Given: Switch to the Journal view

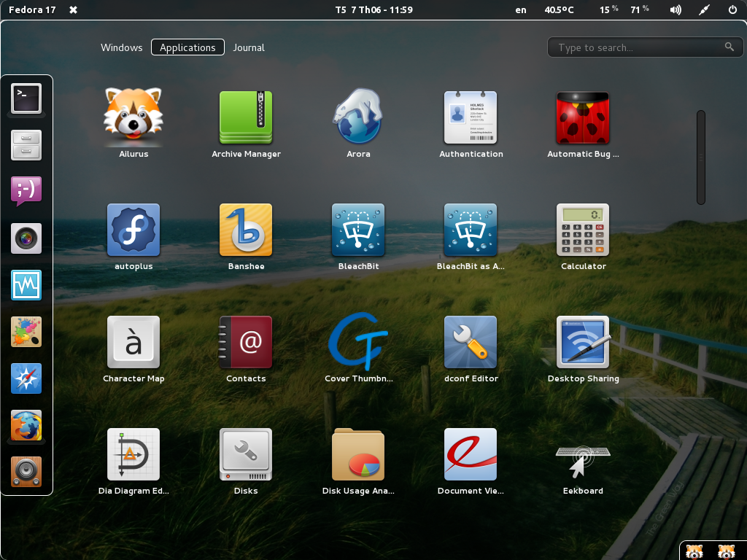Looking at the screenshot, I should [249, 47].
